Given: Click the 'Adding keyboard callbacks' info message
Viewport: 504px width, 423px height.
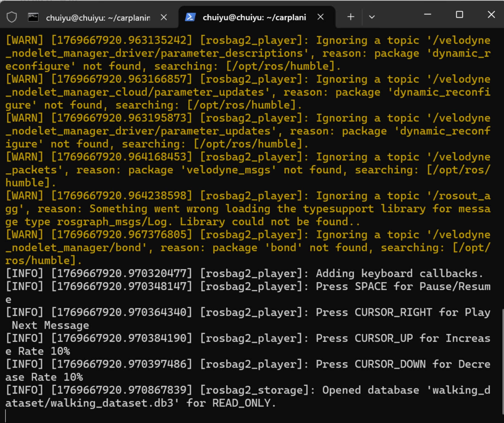Looking at the screenshot, I should coord(397,274).
